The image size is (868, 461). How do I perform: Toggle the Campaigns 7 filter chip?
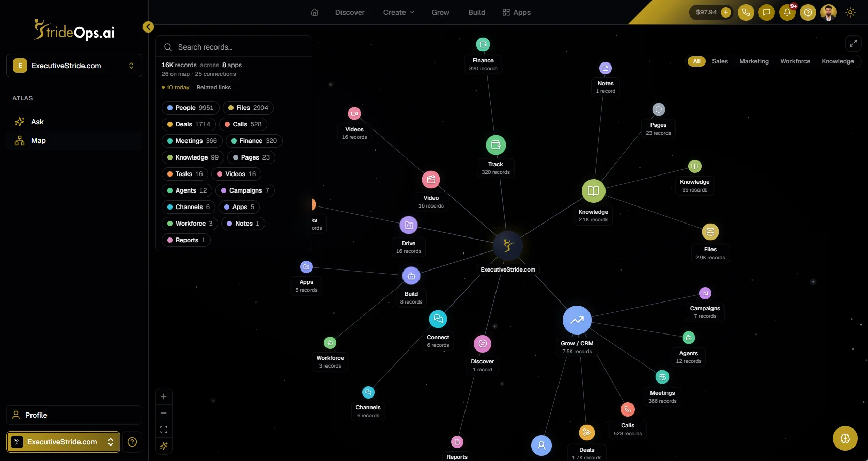245,190
